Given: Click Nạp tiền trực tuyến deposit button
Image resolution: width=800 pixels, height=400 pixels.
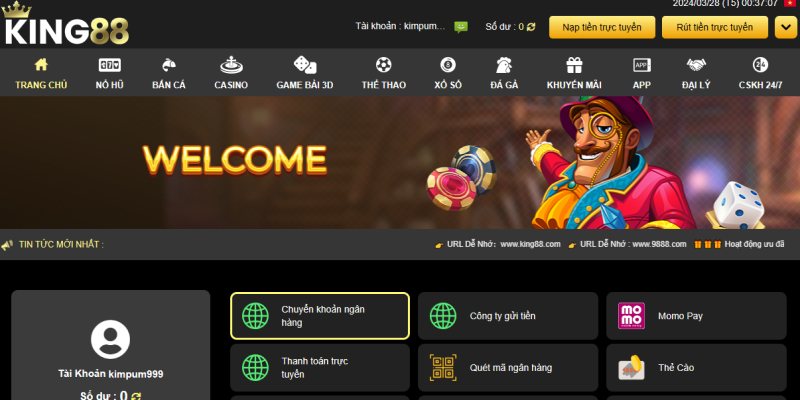Looking at the screenshot, I should (x=602, y=27).
